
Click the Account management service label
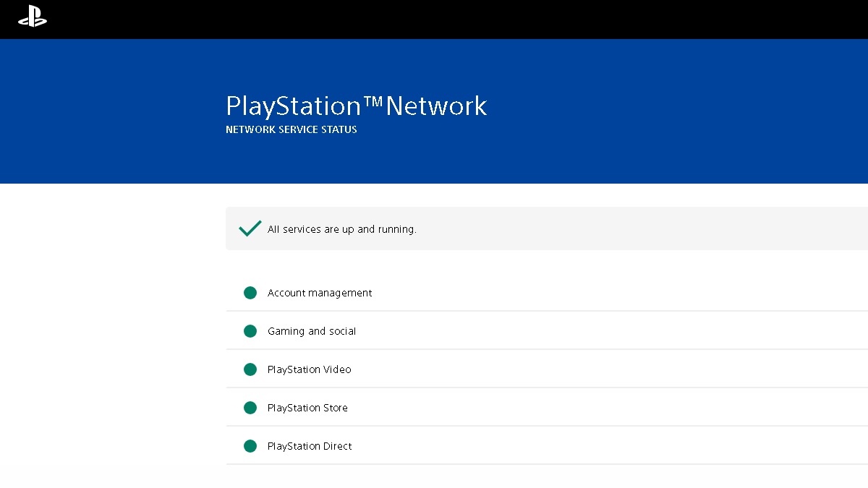point(319,293)
